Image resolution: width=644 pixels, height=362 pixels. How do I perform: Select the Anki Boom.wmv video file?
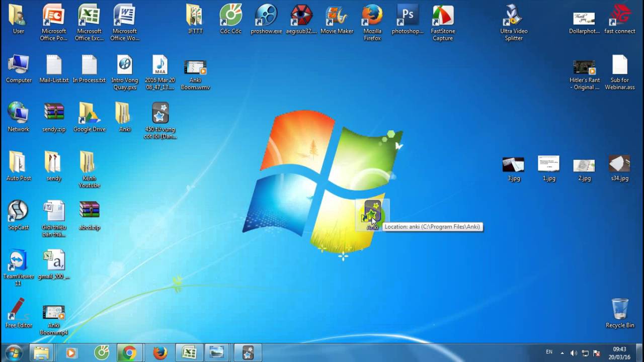coord(195,74)
